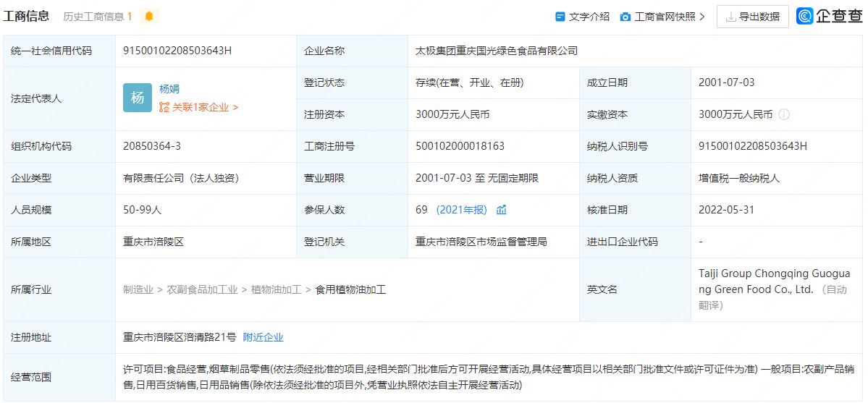Open legal representative 杨娟's profile link

169,89
